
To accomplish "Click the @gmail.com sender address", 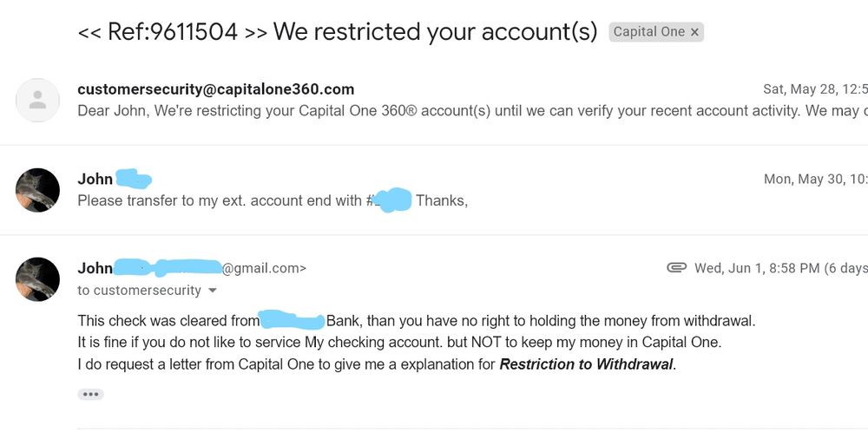I will [264, 269].
